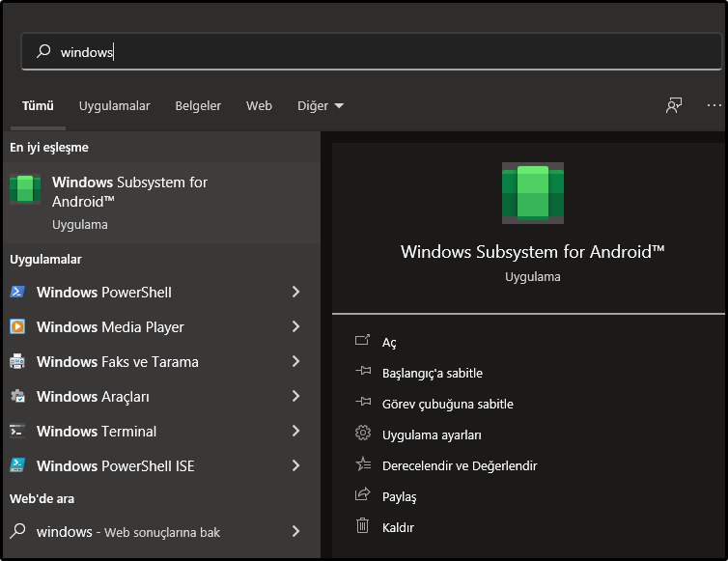
Task: Click the large Windows Subsystem for Android logo
Action: (532, 192)
